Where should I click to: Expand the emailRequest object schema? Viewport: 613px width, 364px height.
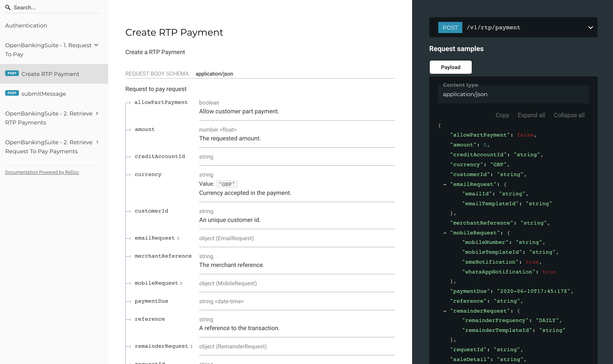pyautogui.click(x=178, y=238)
